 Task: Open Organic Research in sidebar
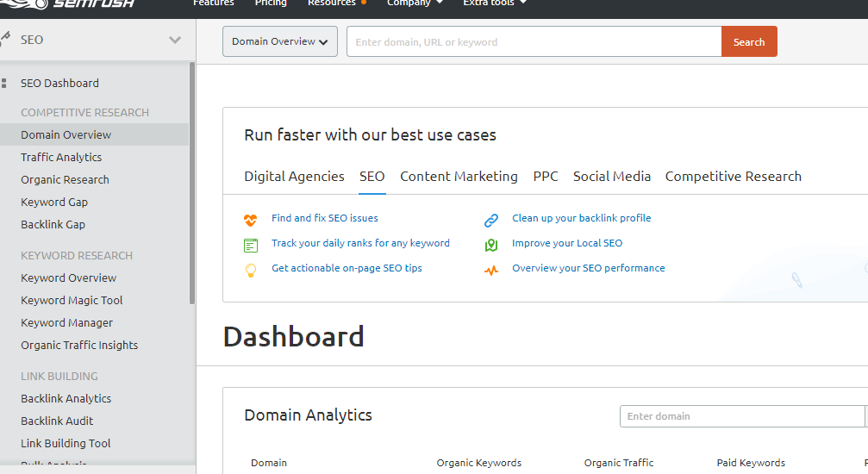pos(65,179)
